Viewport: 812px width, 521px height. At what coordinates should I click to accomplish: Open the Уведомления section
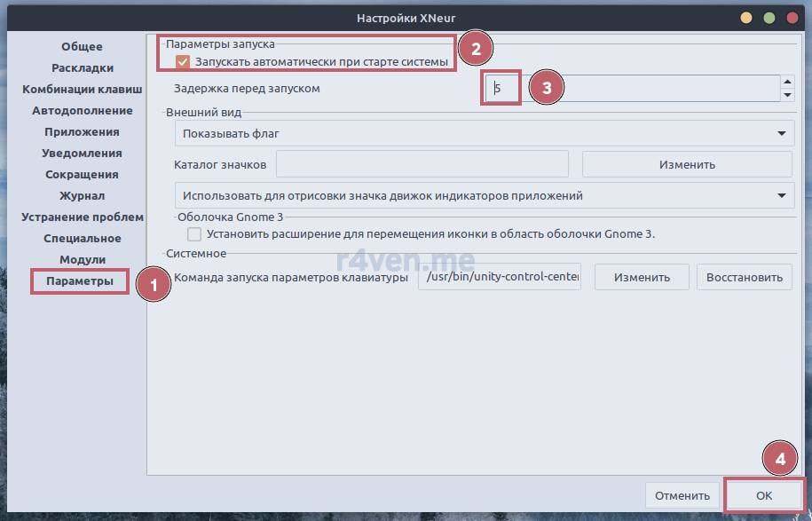click(82, 153)
